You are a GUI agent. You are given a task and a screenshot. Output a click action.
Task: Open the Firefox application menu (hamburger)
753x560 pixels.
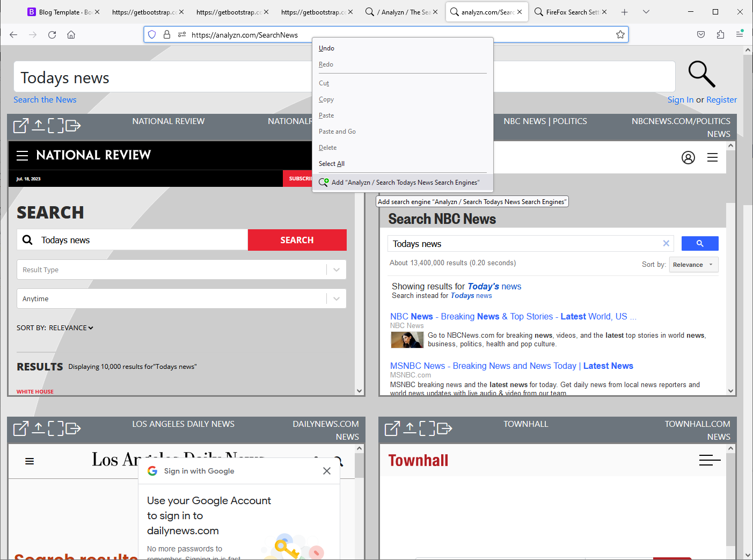click(740, 34)
